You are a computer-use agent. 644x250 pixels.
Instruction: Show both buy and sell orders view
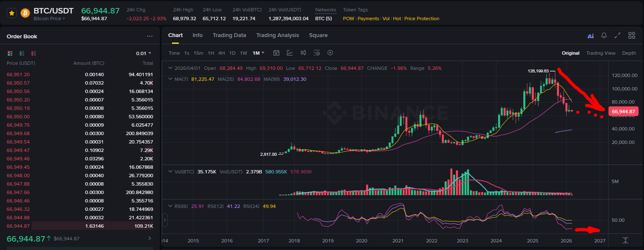10,53
